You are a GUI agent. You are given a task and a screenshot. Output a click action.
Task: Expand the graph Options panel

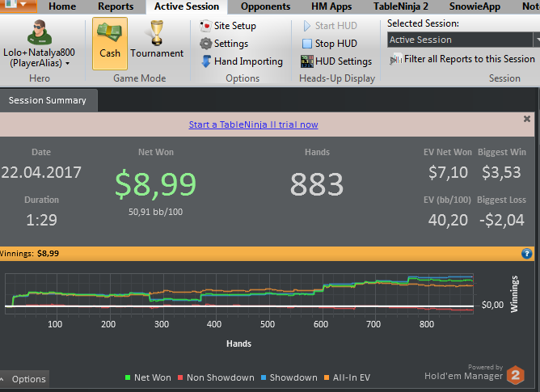24,379
